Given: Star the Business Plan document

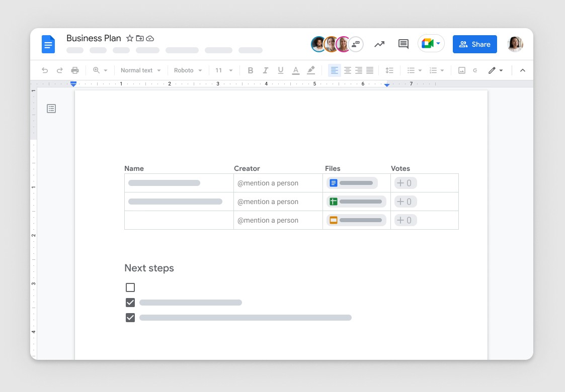Looking at the screenshot, I should click(130, 38).
